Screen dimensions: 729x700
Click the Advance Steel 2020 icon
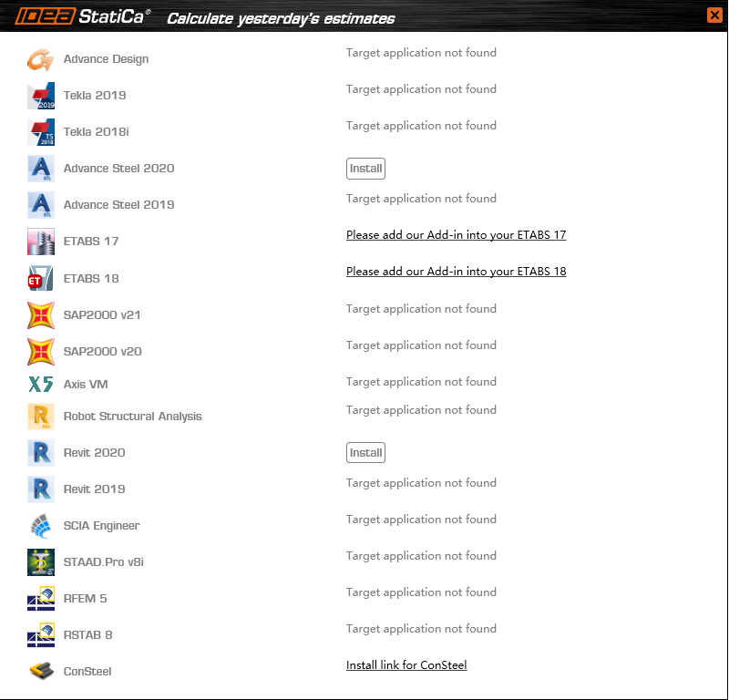pos(41,169)
